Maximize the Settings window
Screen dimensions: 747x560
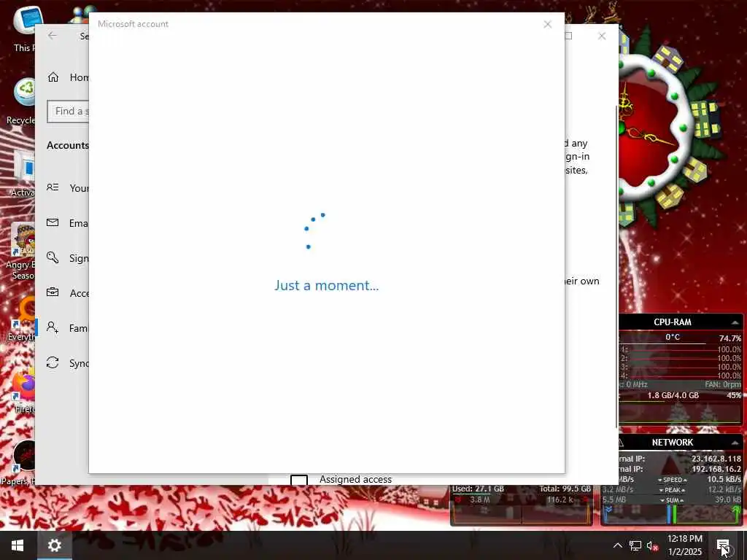click(x=568, y=36)
